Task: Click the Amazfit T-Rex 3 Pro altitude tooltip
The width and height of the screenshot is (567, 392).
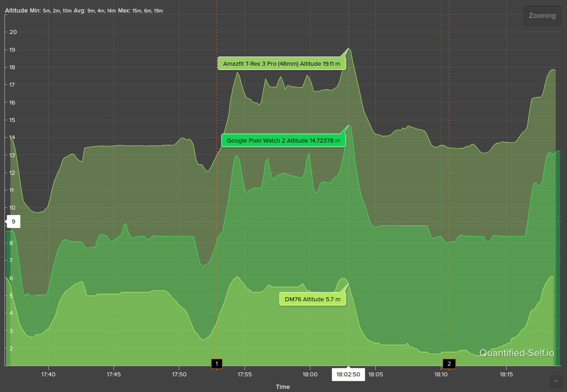Action: (281, 63)
